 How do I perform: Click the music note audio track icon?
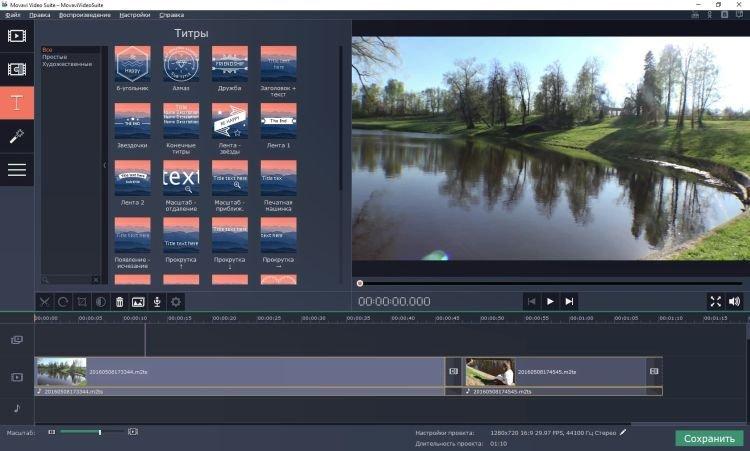point(17,408)
